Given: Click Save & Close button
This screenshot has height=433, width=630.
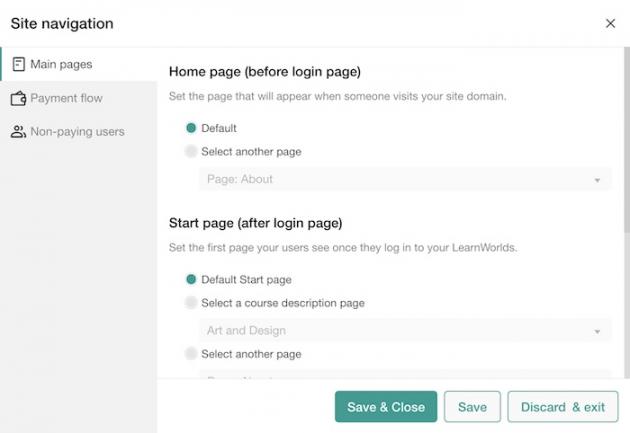Looking at the screenshot, I should pos(386,407).
